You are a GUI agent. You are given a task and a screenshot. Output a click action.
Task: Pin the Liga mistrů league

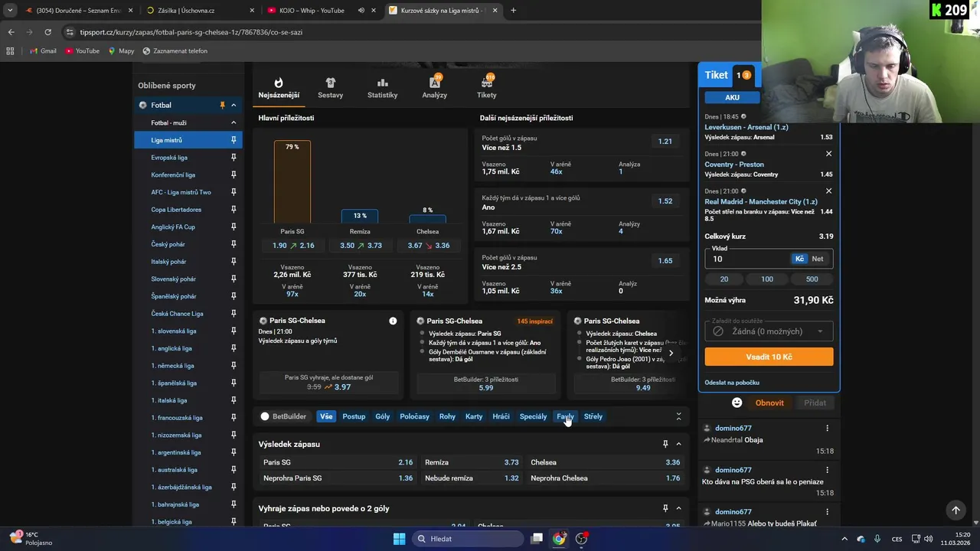click(x=234, y=140)
